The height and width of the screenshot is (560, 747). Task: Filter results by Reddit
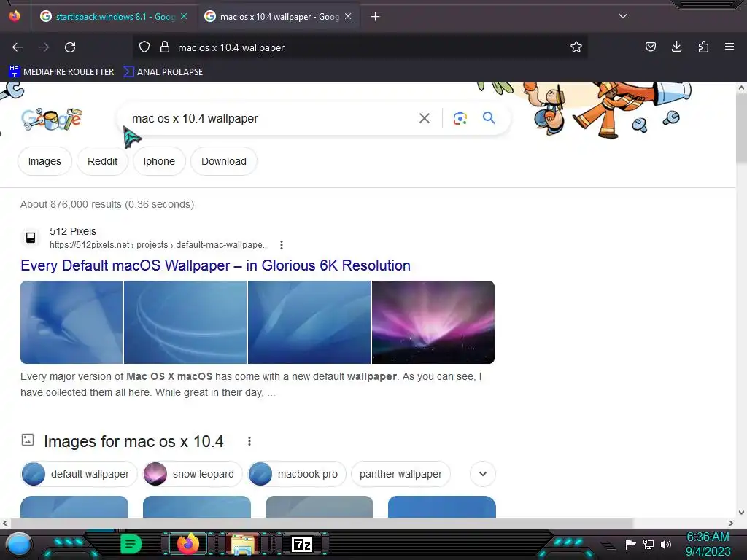tap(102, 161)
